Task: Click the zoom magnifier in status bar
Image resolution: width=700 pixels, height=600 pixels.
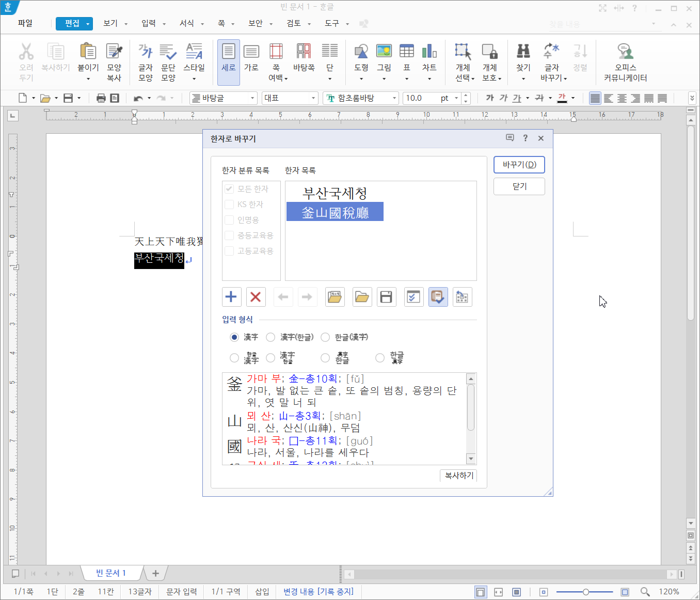Action: pyautogui.click(x=645, y=592)
